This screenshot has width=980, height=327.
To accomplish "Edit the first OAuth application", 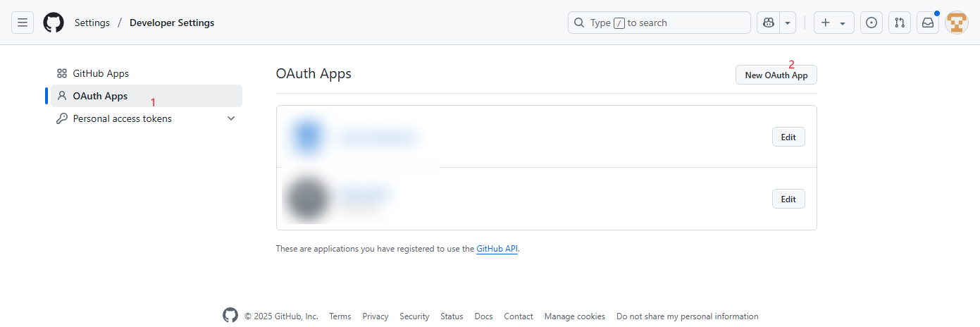I will tap(788, 137).
